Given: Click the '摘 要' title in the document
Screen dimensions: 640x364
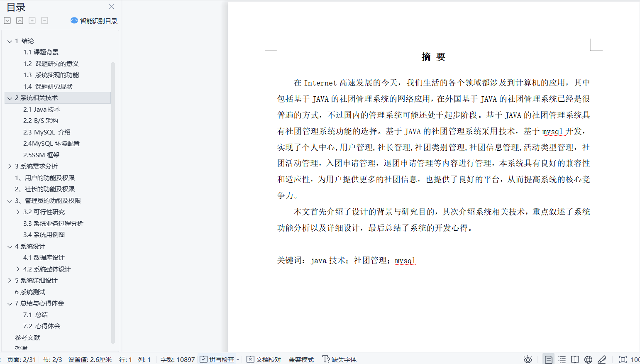Looking at the screenshot, I should [433, 57].
